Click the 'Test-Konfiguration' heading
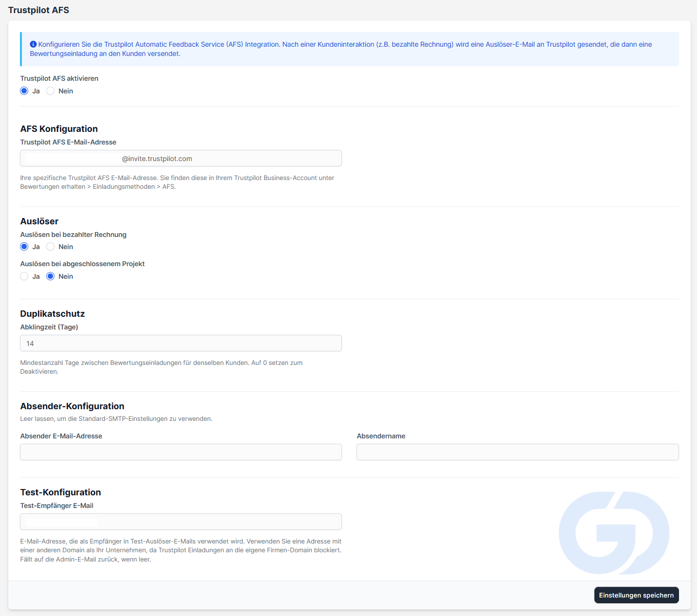This screenshot has width=697, height=616. [x=60, y=492]
